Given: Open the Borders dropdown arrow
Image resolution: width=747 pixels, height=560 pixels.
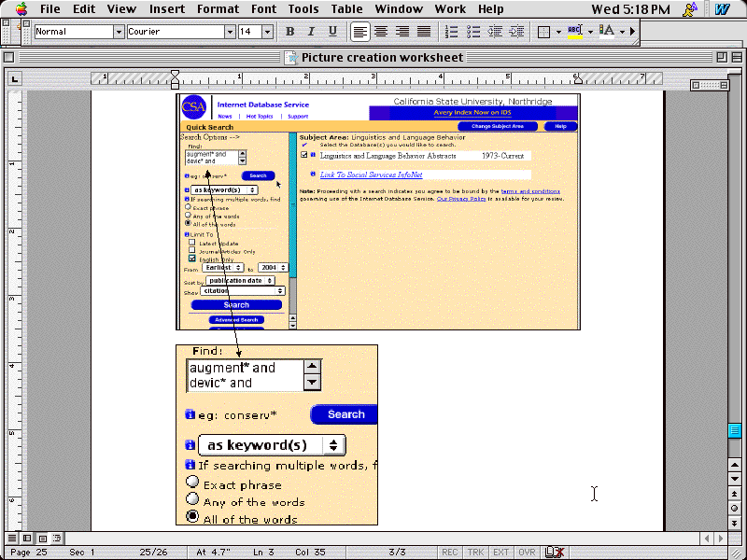Looking at the screenshot, I should [558, 32].
